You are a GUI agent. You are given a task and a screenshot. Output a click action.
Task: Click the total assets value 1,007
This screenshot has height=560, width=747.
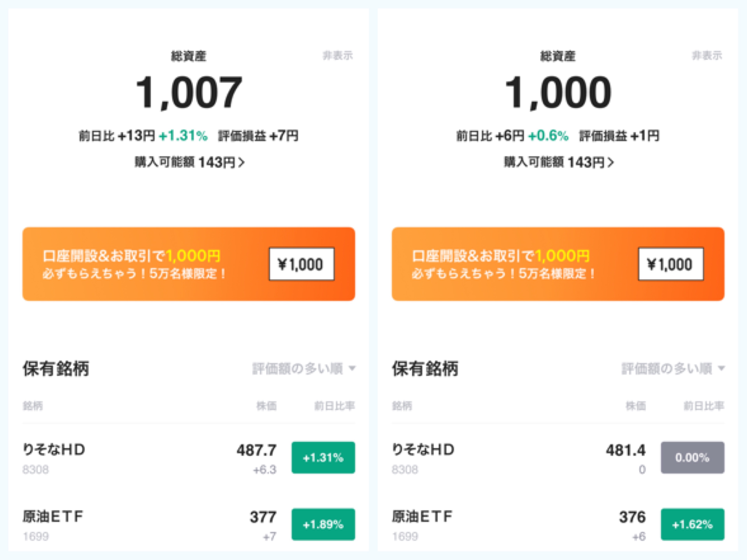189,92
